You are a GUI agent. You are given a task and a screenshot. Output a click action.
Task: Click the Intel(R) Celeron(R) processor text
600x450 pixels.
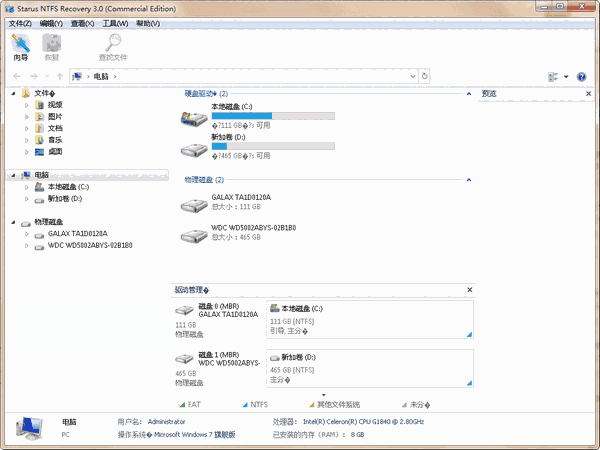click(x=364, y=422)
